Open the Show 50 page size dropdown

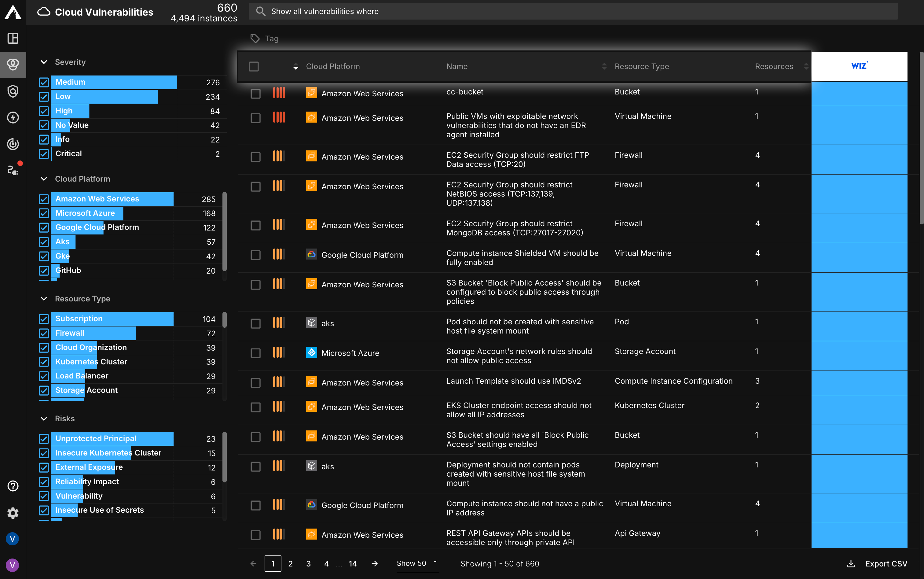tap(417, 563)
